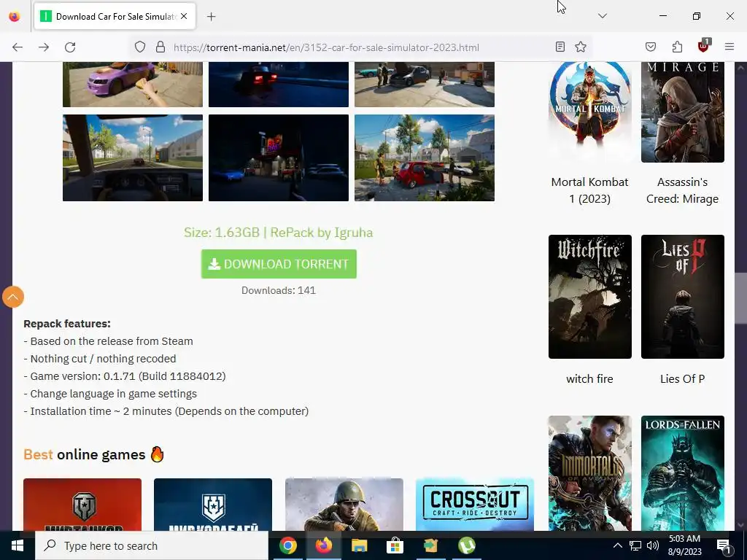Image resolution: width=747 pixels, height=560 pixels.
Task: Open the Lies of P cover image
Action: (x=683, y=297)
